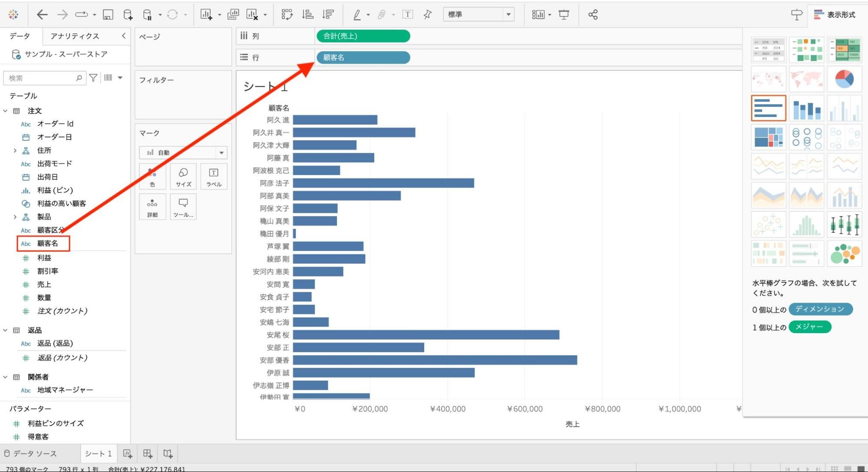Click the clear sheet icon
Screen dimensions: 868x472
tap(252, 14)
